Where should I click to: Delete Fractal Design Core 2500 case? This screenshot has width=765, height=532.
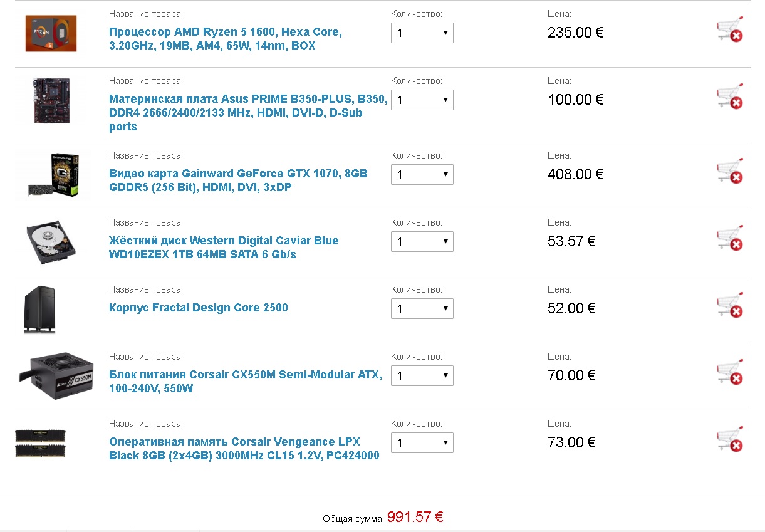[x=729, y=305]
